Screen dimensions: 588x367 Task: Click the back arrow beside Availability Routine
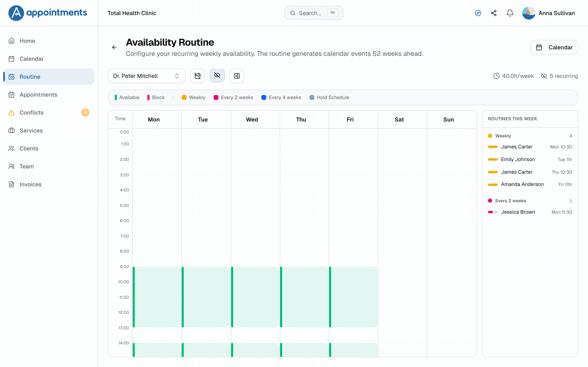coord(114,47)
